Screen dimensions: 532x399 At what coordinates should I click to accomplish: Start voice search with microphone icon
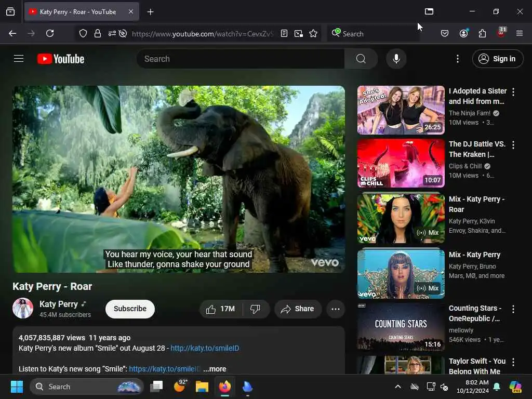pos(396,59)
